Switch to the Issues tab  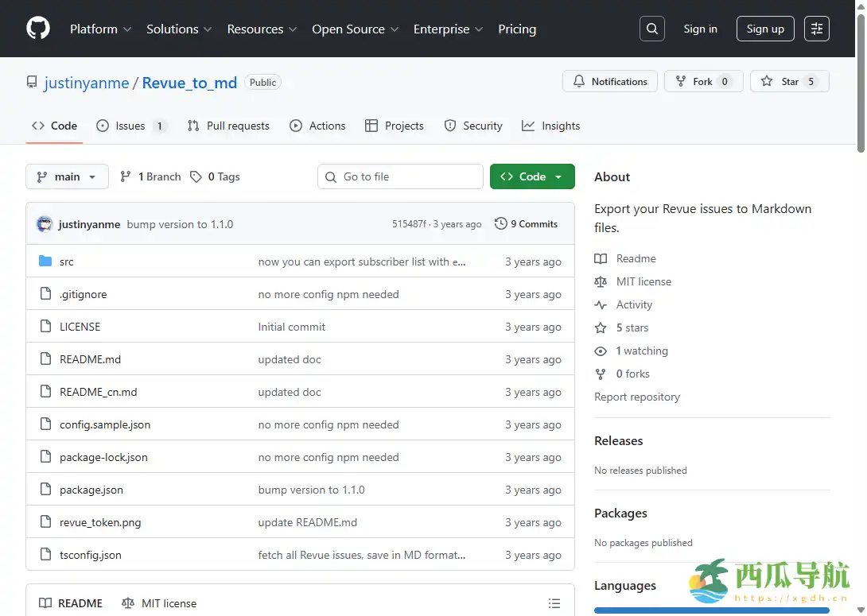(x=130, y=126)
